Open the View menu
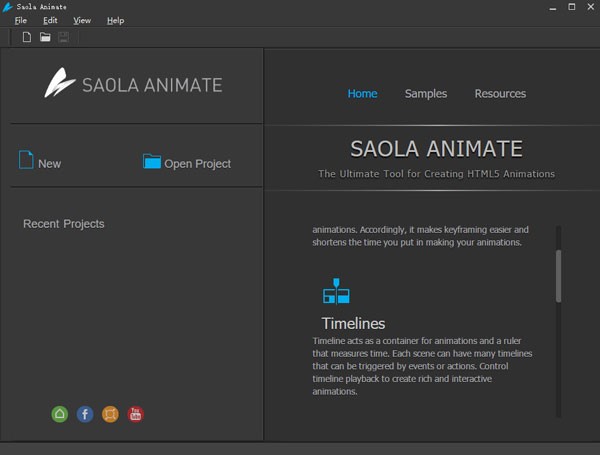Screen dimensions: 600x455 pyautogui.click(x=82, y=20)
